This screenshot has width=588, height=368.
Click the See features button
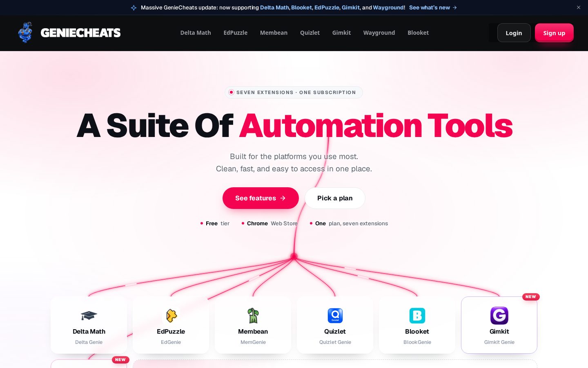(261, 198)
